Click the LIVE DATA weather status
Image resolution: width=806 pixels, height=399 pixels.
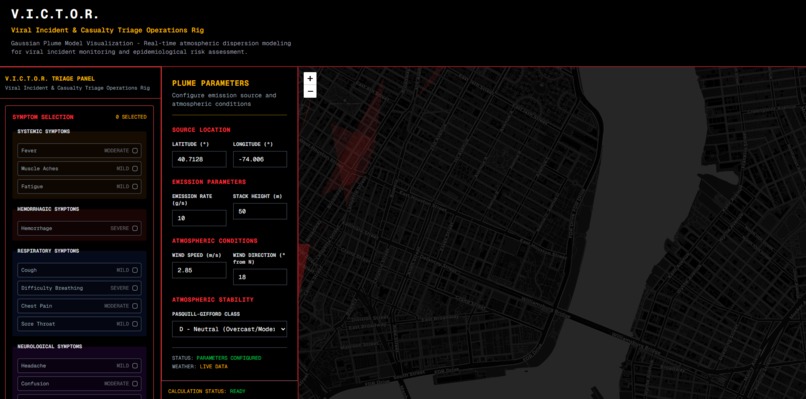click(213, 367)
